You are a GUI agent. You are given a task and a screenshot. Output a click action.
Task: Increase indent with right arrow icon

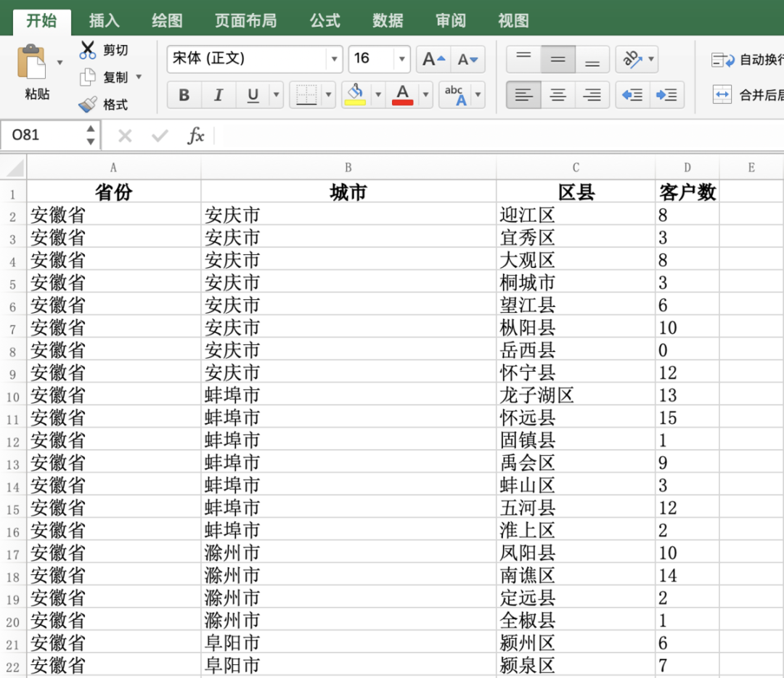pyautogui.click(x=666, y=94)
